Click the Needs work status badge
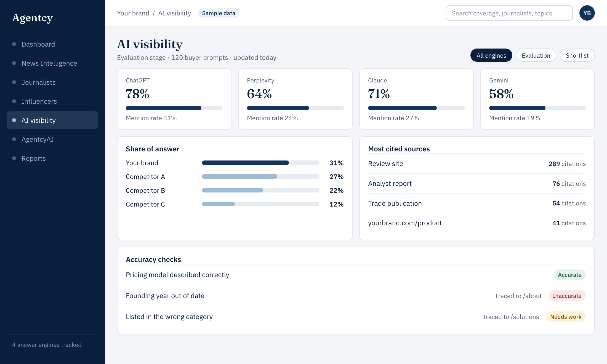The width and height of the screenshot is (607, 364). pos(566,317)
